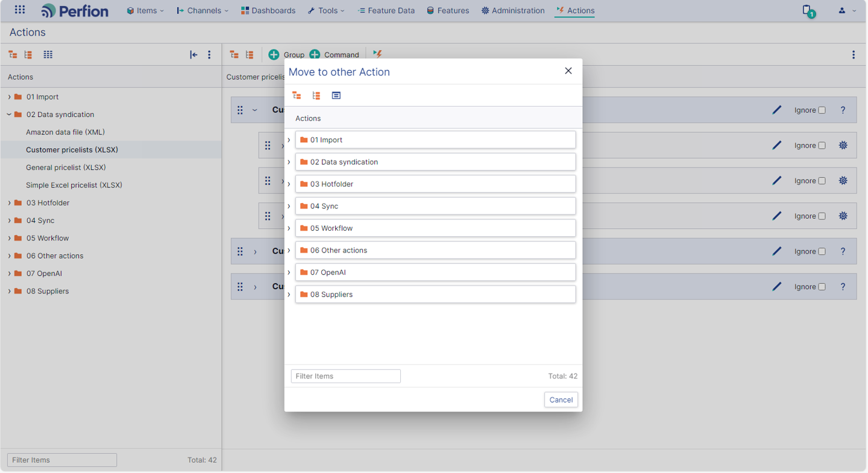Toggle Ignore checkbox on second nested command row
The image size is (868, 473).
(x=822, y=181)
